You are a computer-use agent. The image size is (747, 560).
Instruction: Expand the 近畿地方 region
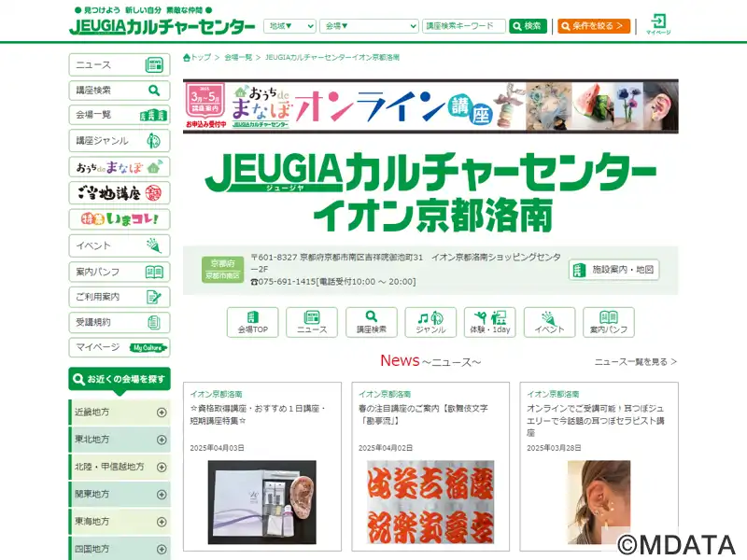coord(120,413)
